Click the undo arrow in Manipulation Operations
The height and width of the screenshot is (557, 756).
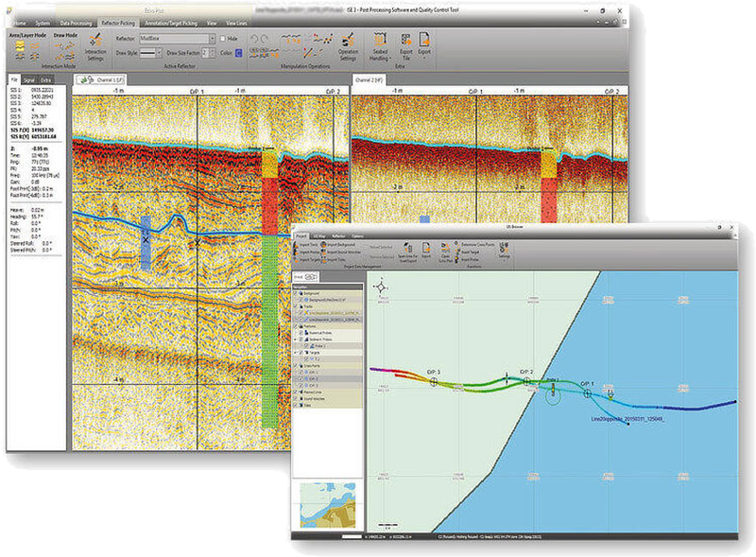[x=255, y=39]
